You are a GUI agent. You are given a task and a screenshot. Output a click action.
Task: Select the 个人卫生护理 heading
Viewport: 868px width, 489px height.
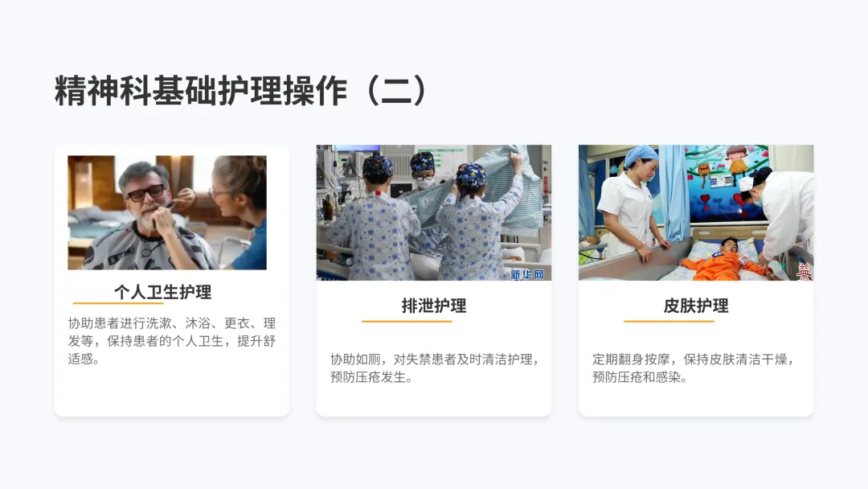162,292
